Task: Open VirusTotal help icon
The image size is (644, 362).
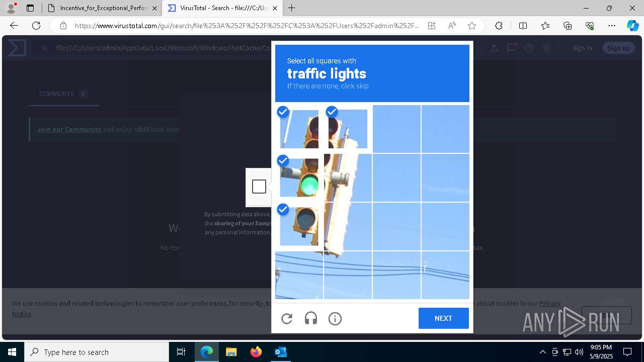Action: (529, 48)
